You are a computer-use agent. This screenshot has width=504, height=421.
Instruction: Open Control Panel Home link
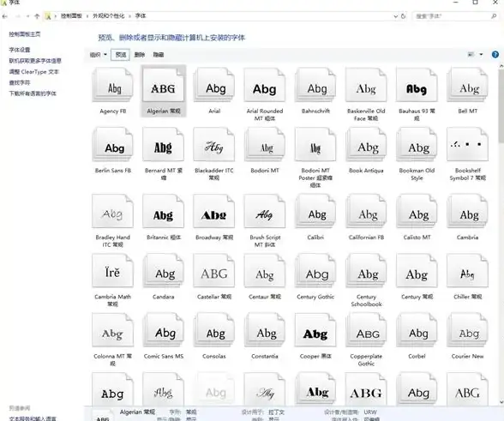tap(25, 34)
